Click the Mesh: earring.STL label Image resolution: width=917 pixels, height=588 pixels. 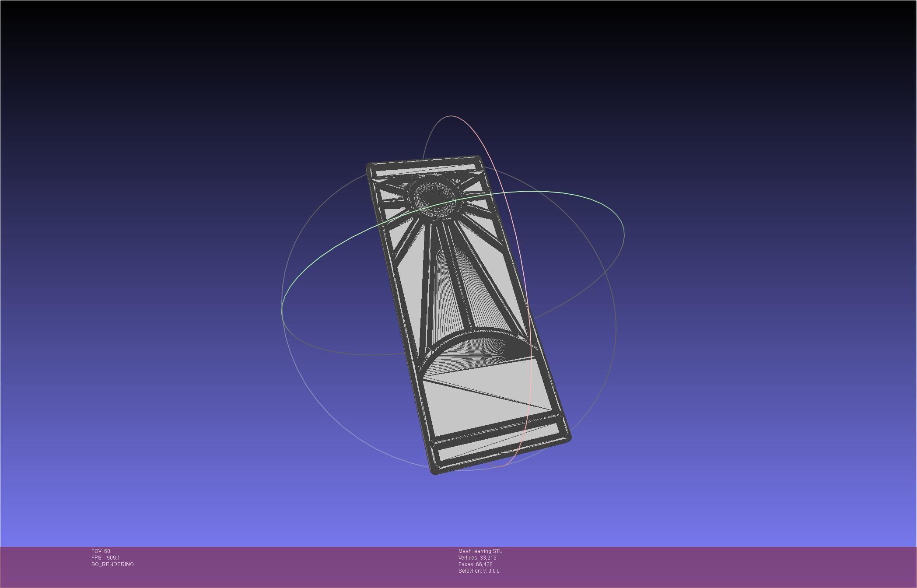(x=480, y=551)
